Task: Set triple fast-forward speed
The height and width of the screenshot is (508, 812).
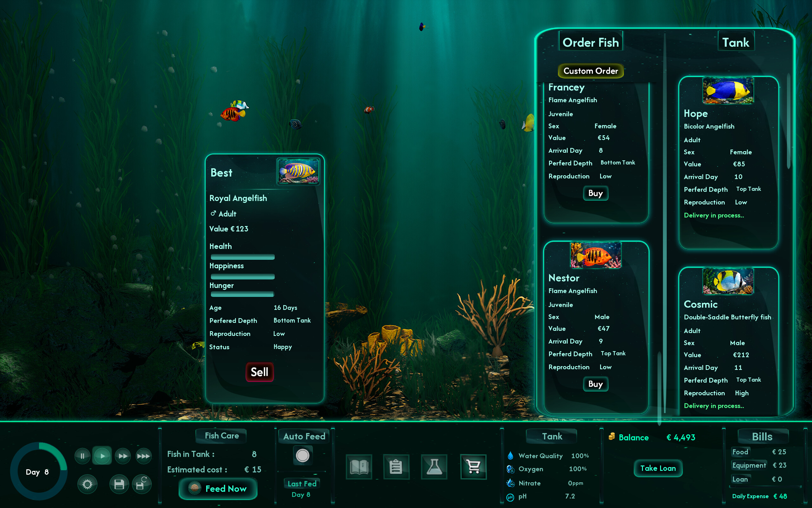Action: point(144,456)
